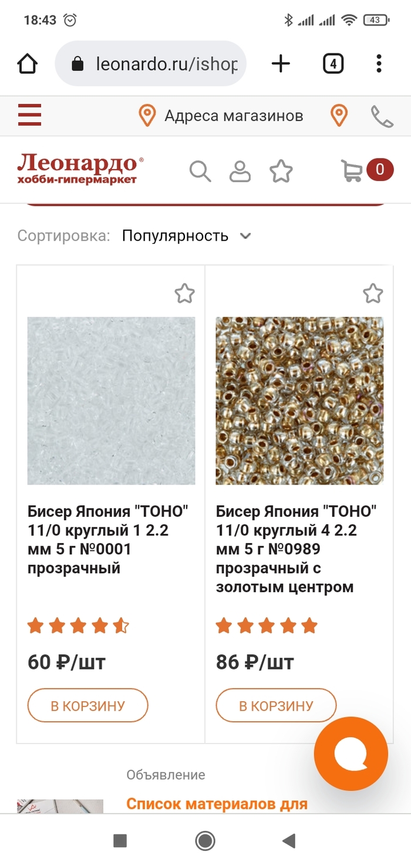Open the orange chat support bubble
The image size is (411, 868).
tap(351, 753)
